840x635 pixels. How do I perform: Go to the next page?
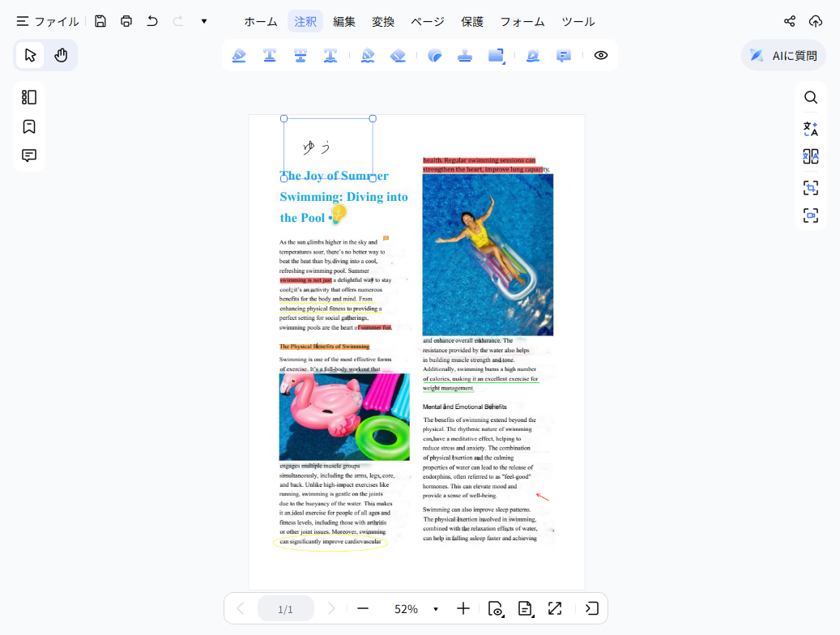click(331, 609)
